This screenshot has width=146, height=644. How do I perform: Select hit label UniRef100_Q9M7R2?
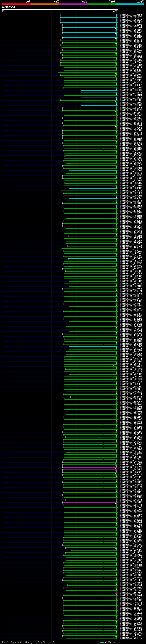tap(131, 45)
